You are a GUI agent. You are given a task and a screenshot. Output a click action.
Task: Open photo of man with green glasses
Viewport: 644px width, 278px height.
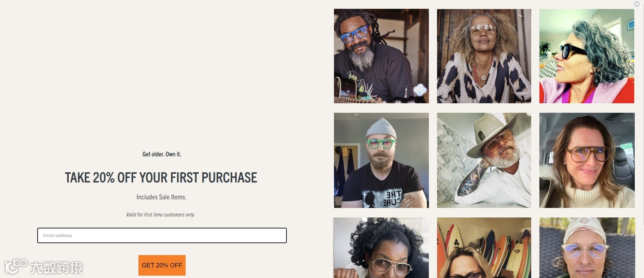(381, 160)
